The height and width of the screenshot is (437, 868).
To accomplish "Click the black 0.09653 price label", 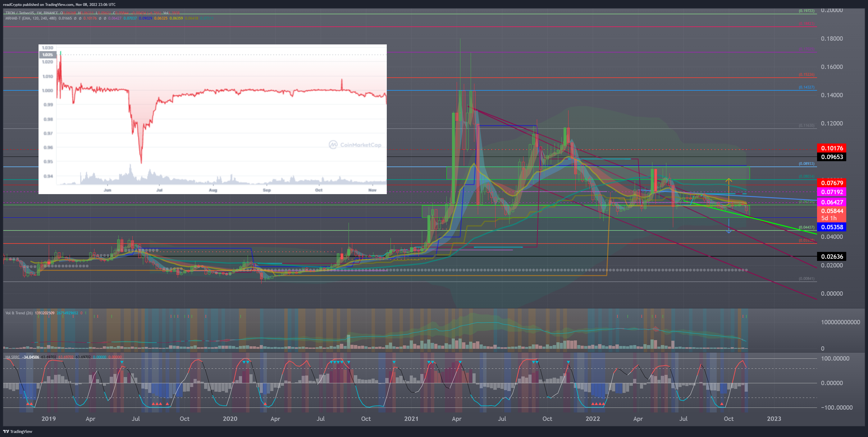I will coord(832,157).
